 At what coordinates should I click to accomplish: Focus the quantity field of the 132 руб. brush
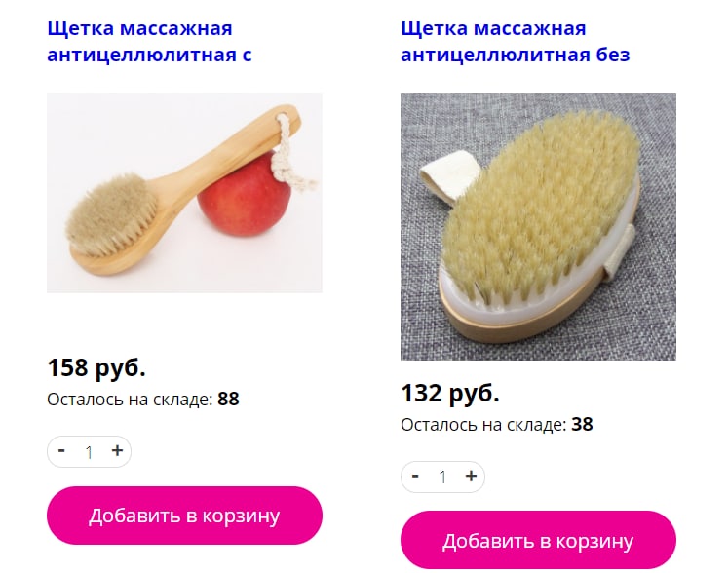point(442,477)
